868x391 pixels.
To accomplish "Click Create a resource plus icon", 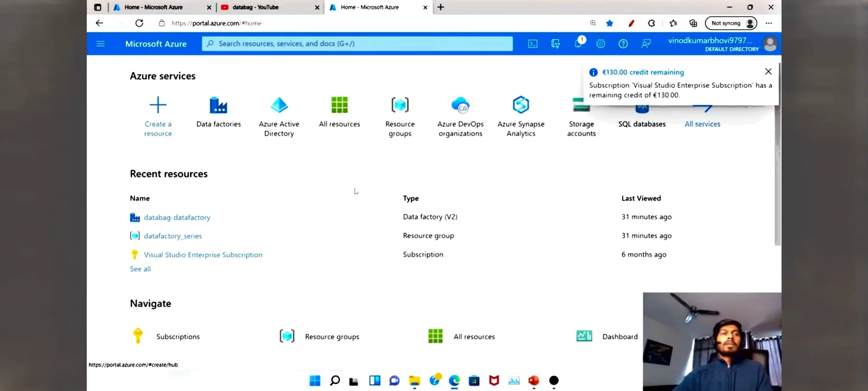I will 158,105.
